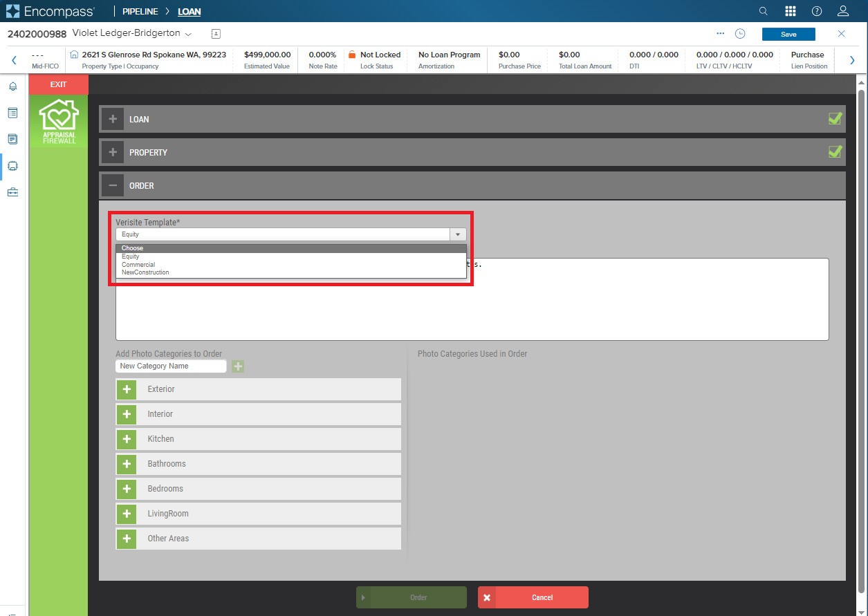Click the LTV / CLTV / HCLTV value

click(735, 55)
